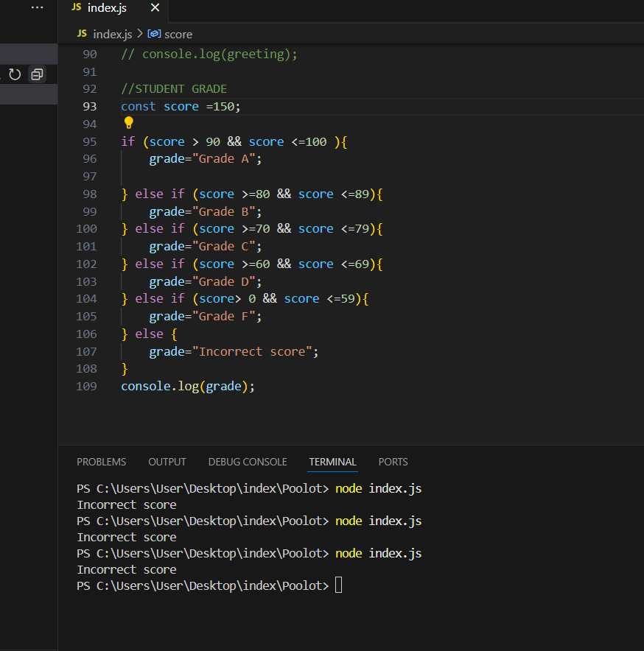Click the grade="Incorrect score" line
644x651 pixels.
(234, 352)
